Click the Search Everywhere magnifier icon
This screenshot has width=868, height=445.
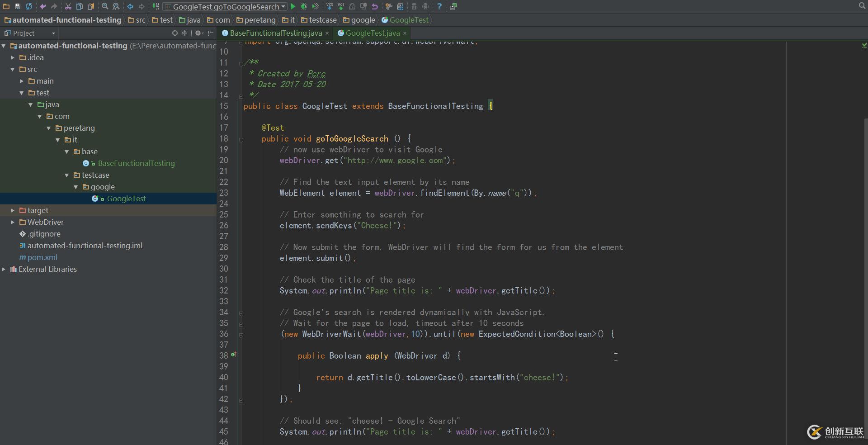click(862, 6)
